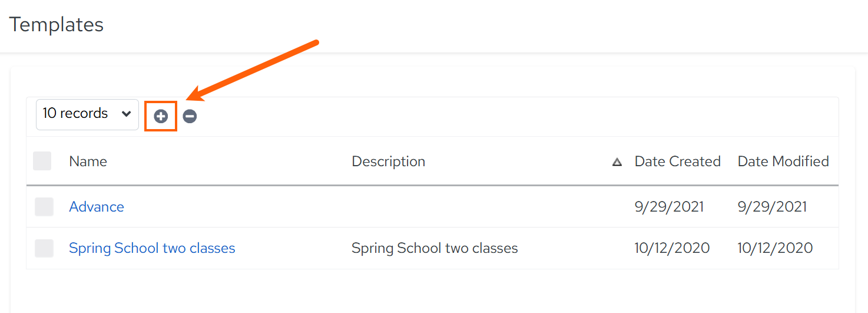Tick the select-all checkbox in header row
Image resolution: width=868 pixels, height=313 pixels.
tap(42, 161)
